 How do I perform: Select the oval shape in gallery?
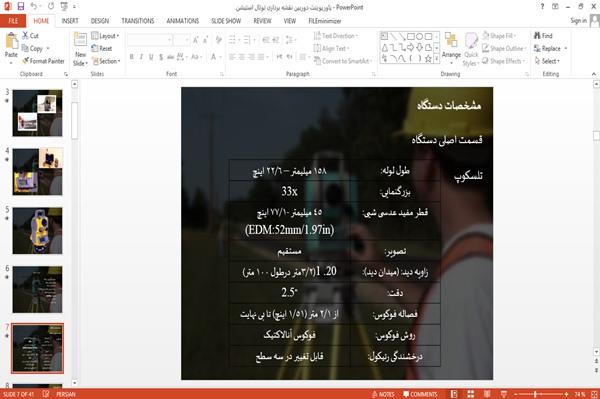tap(419, 36)
